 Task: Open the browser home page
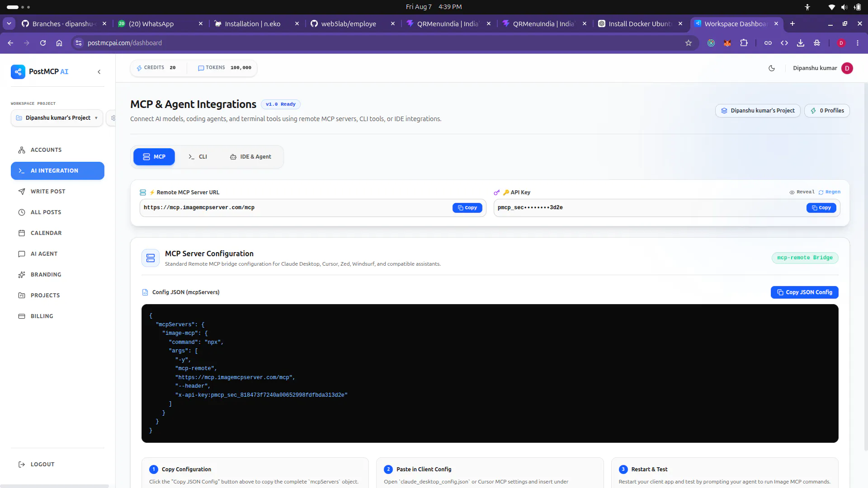tap(59, 43)
